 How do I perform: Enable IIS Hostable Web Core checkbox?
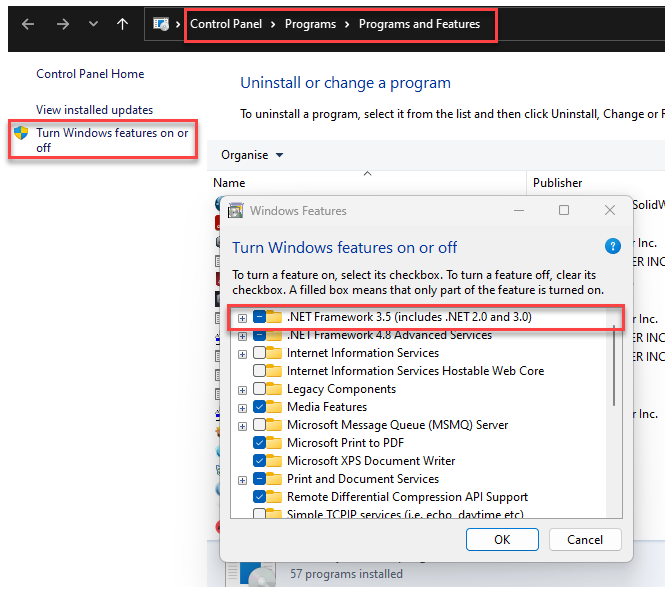pos(259,371)
